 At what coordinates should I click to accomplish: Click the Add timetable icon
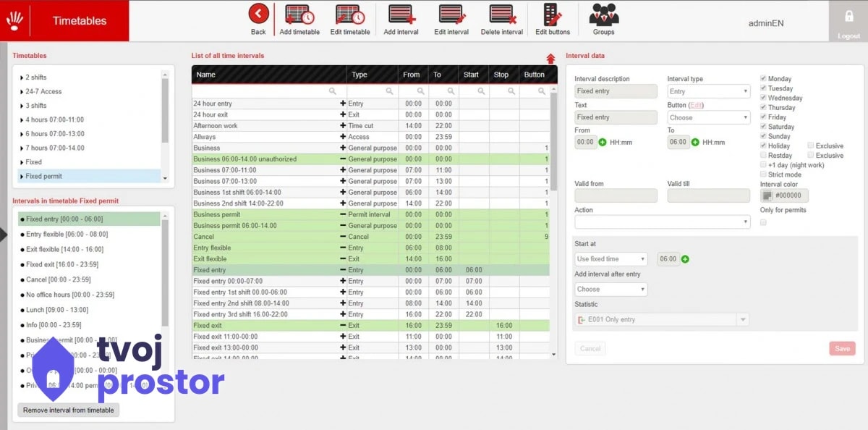coord(299,14)
